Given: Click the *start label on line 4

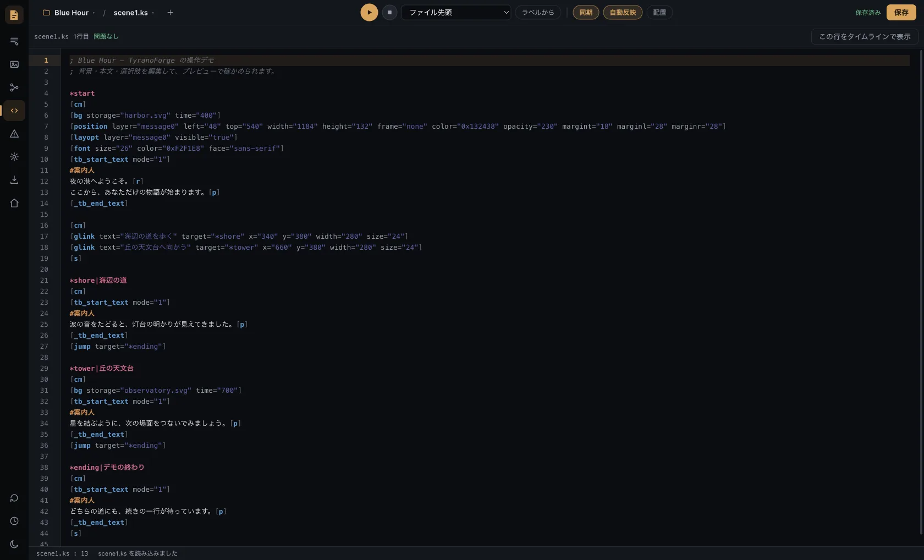Looking at the screenshot, I should 82,94.
